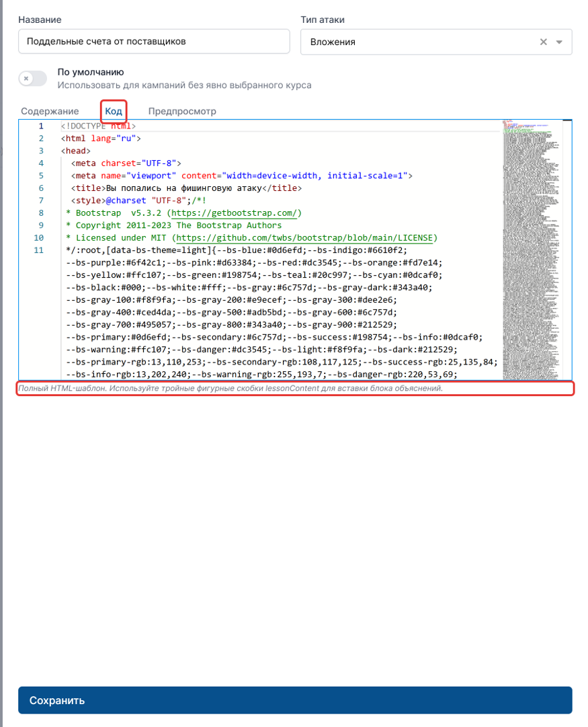Click the --bs-purple:#6f42c1 line
Image resolution: width=588 pixels, height=727 pixels.
pyautogui.click(x=255, y=263)
